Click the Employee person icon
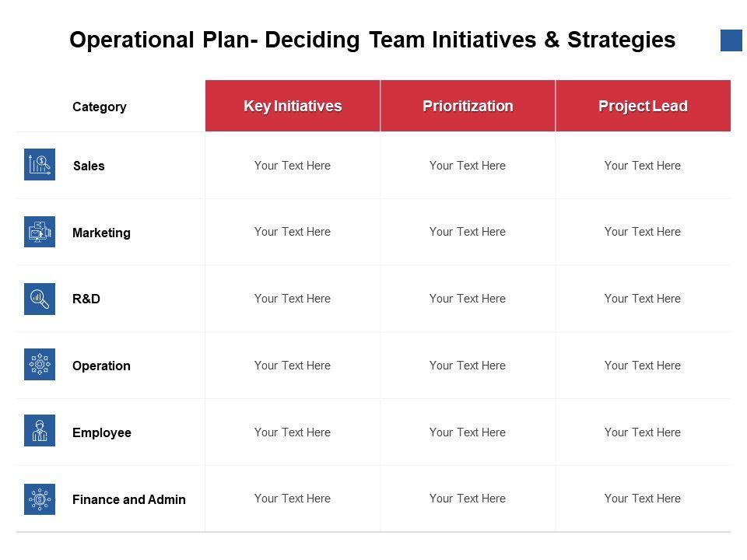This screenshot has height=560, width=747. pos(40,432)
